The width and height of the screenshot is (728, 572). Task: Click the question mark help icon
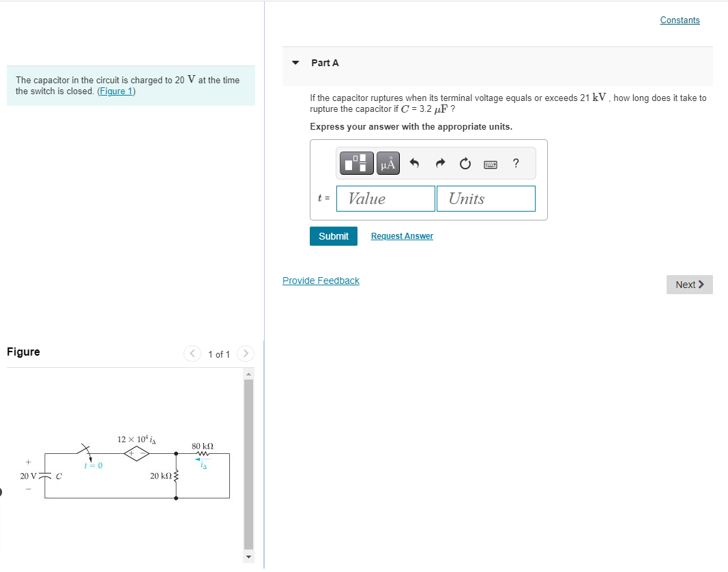click(x=515, y=163)
